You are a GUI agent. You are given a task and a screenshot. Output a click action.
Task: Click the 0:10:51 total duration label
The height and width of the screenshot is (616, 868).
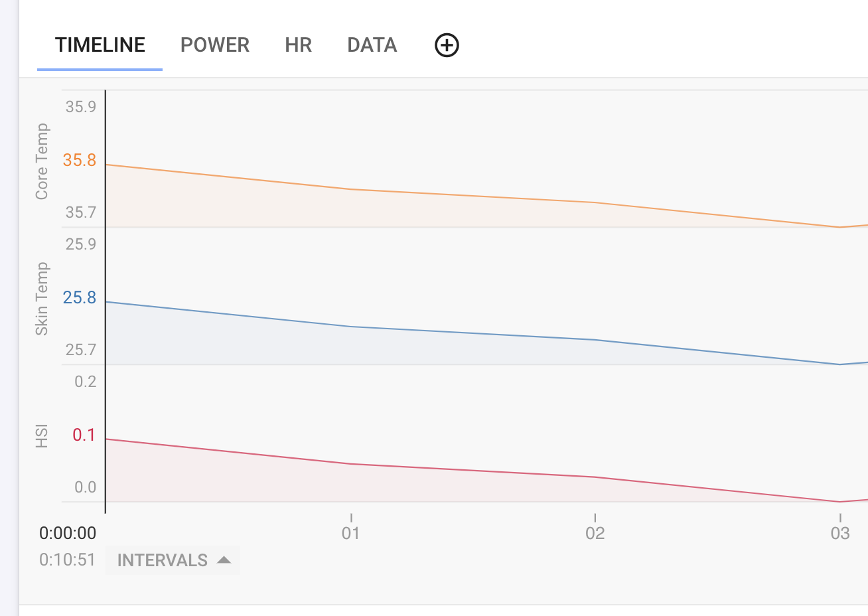click(68, 560)
